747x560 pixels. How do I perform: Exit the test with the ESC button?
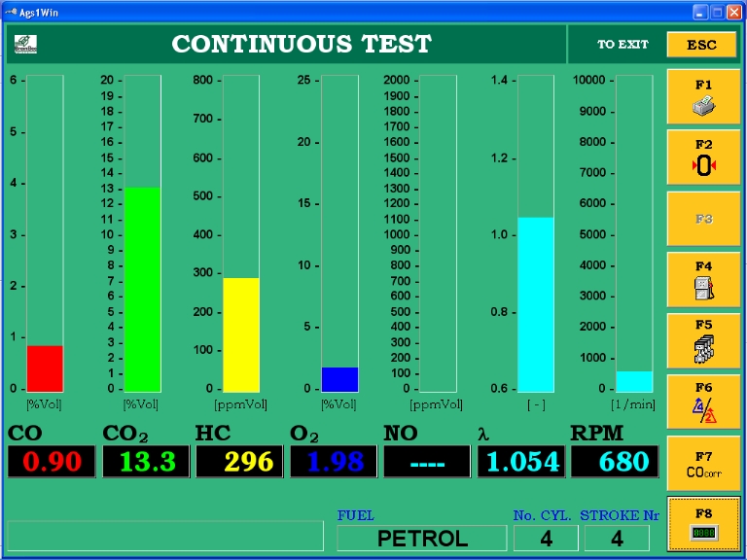click(x=701, y=45)
